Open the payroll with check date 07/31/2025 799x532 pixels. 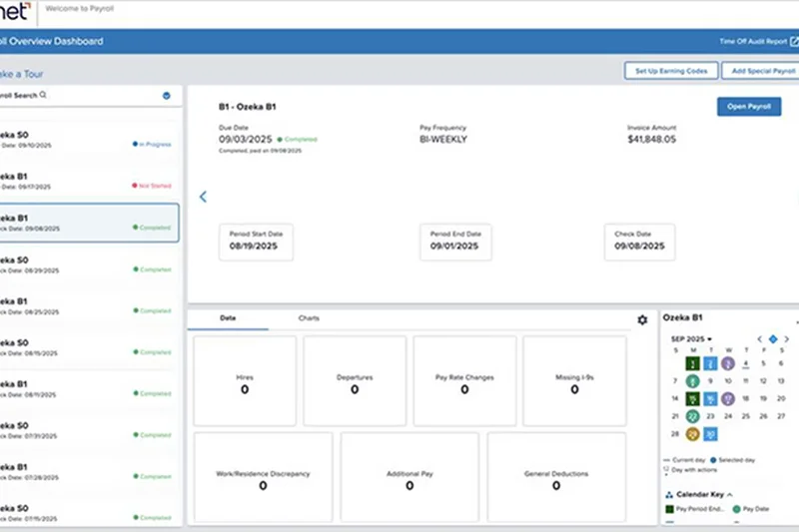89,431
